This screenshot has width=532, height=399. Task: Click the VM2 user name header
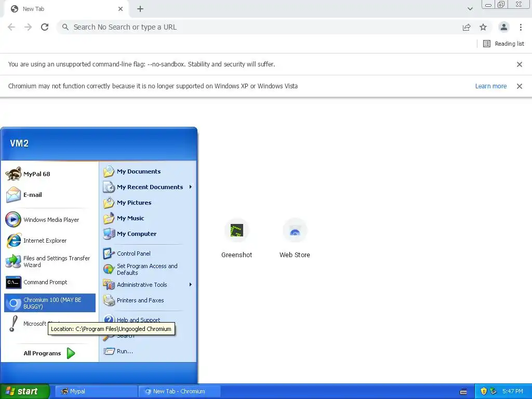pos(19,143)
